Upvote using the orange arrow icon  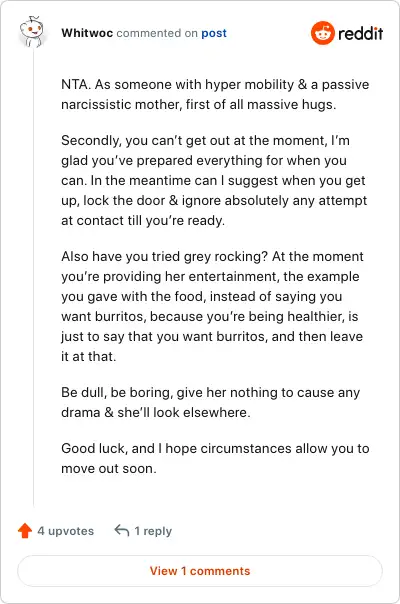25,530
